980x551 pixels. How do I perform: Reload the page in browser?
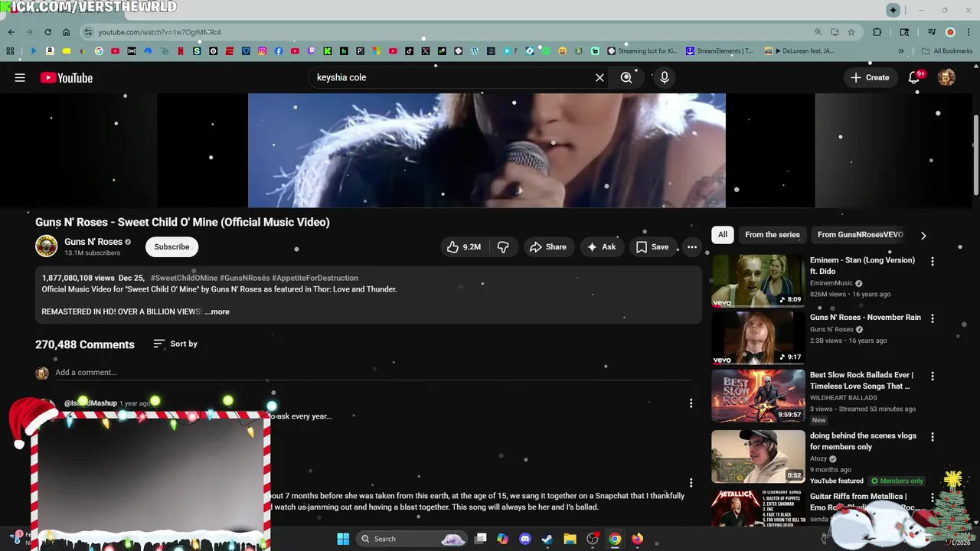tap(47, 32)
